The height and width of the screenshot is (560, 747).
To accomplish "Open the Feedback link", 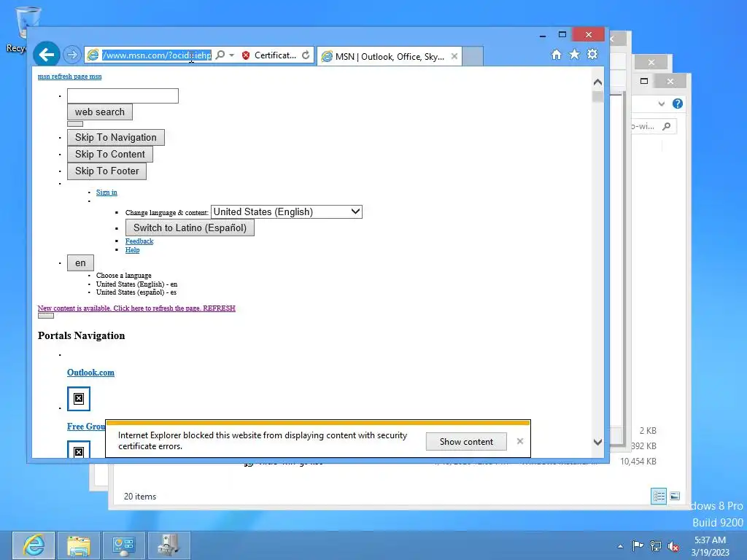I will [x=139, y=241].
